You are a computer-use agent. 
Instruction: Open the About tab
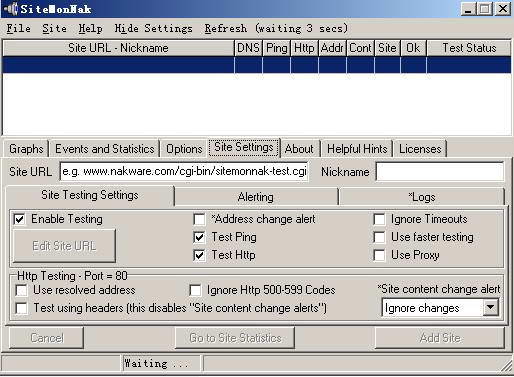pyautogui.click(x=299, y=149)
